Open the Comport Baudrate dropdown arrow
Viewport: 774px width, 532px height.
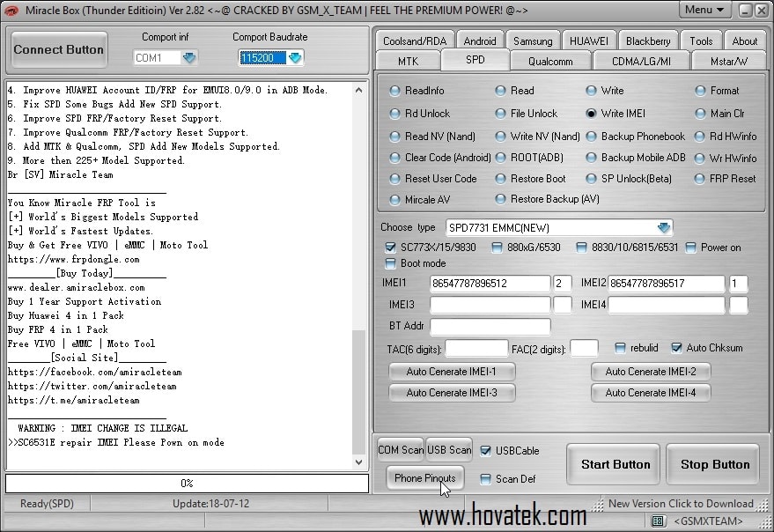coord(295,58)
